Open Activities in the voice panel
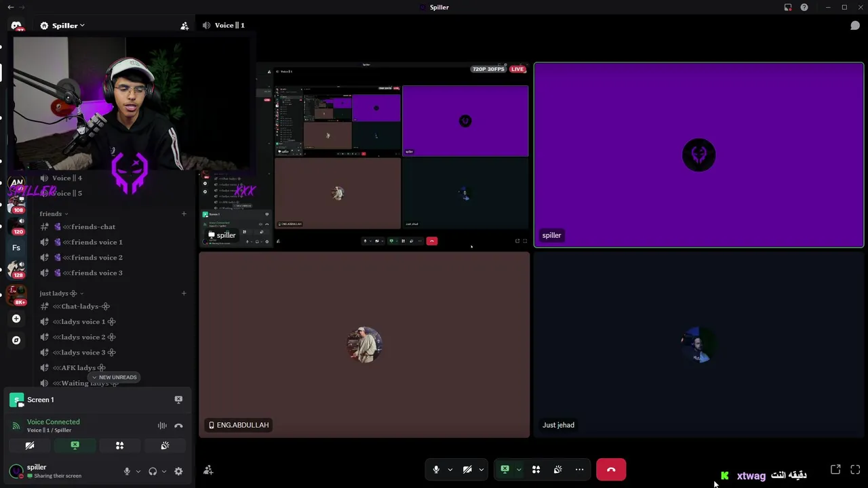868x488 pixels. 119,445
